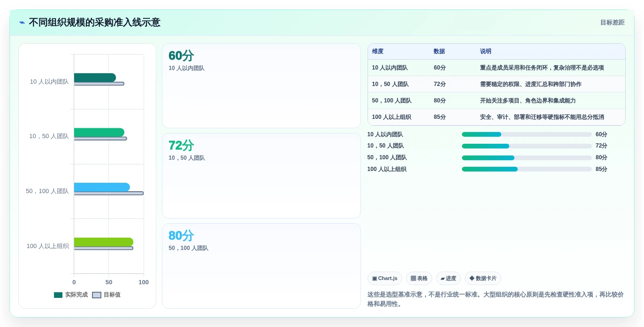Click the dark teal bar for 10 人以内团队
This screenshot has height=327, width=644.
tap(95, 78)
